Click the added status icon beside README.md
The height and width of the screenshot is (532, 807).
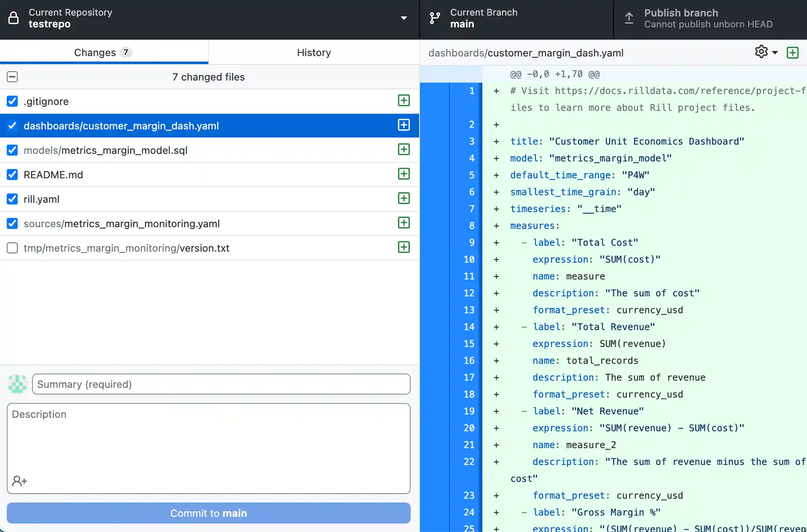[x=403, y=174]
